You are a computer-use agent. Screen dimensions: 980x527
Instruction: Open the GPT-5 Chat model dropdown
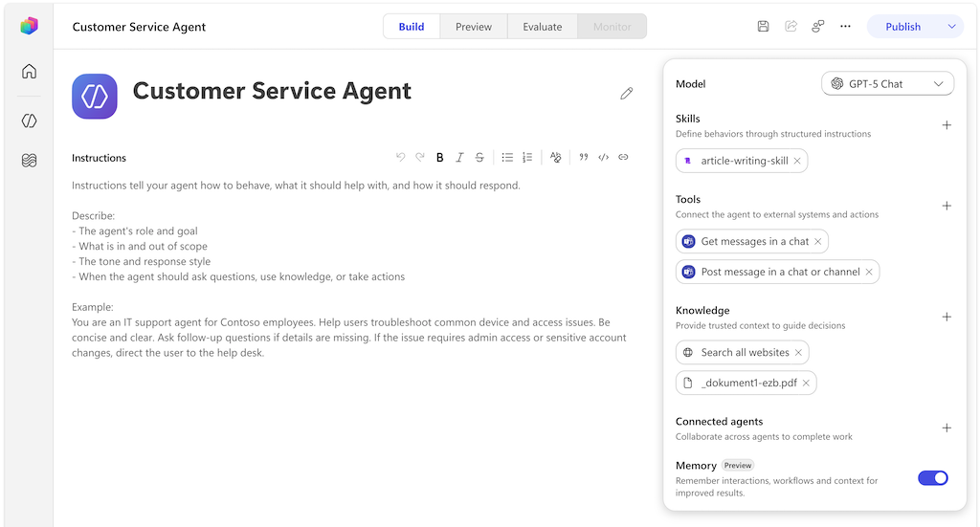tap(887, 83)
